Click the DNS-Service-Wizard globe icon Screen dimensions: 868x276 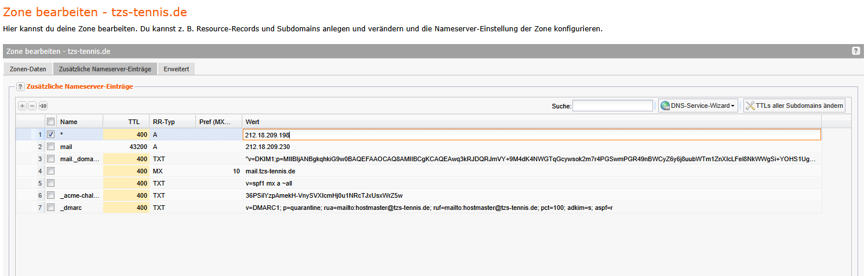click(665, 106)
